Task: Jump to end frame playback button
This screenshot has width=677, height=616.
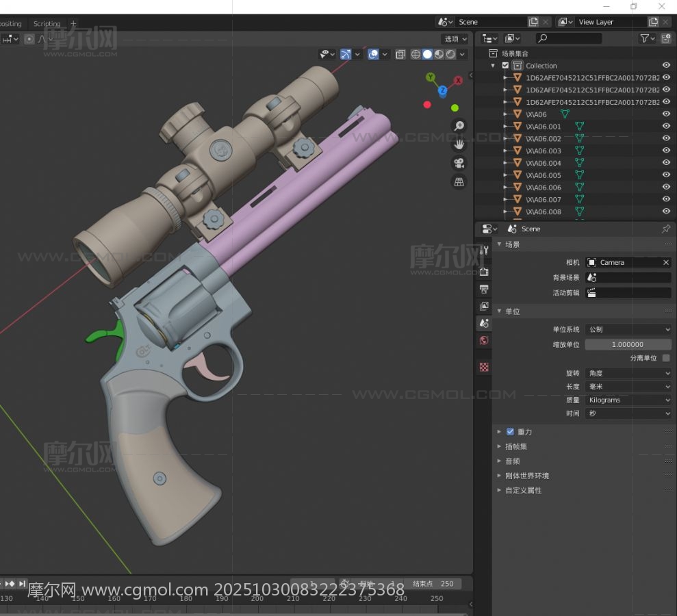Action: [x=23, y=584]
